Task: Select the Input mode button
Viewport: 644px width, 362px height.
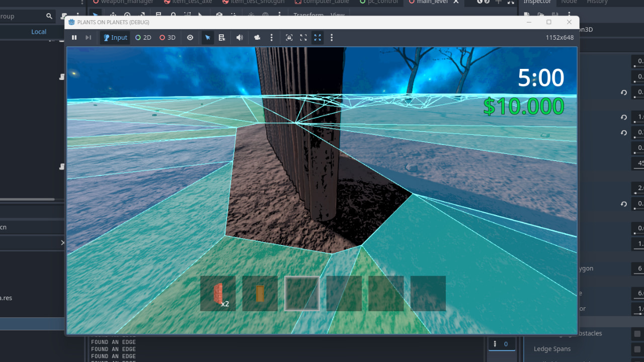Action: (x=115, y=38)
